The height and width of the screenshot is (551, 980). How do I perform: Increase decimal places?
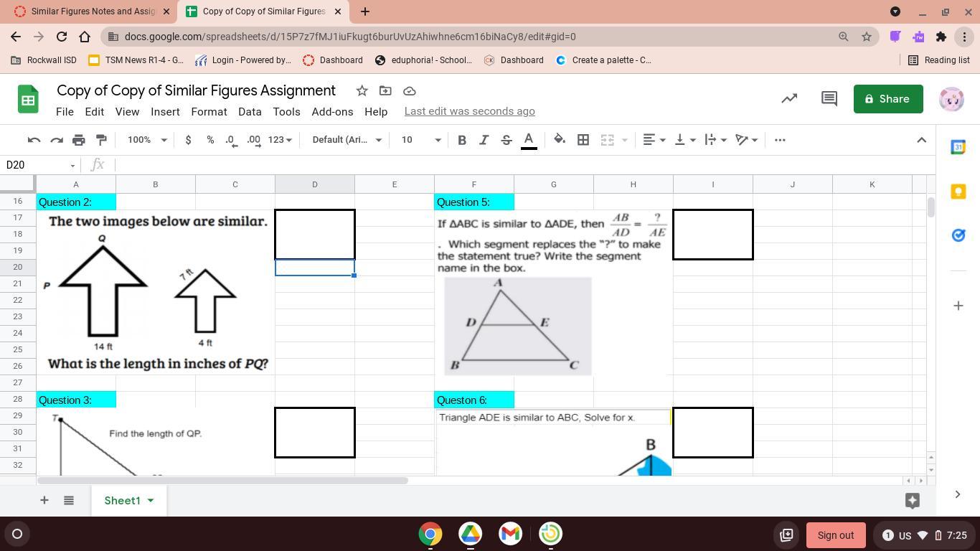pyautogui.click(x=253, y=140)
